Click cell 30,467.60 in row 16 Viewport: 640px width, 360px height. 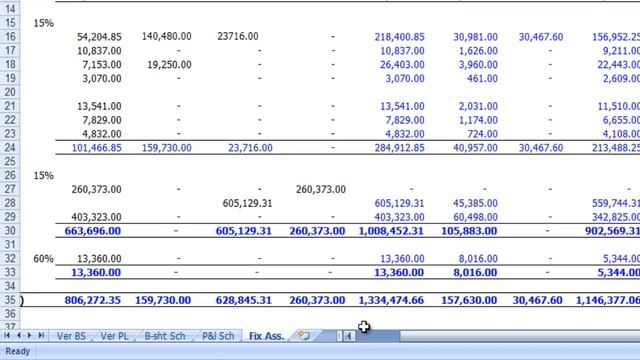coord(541,37)
